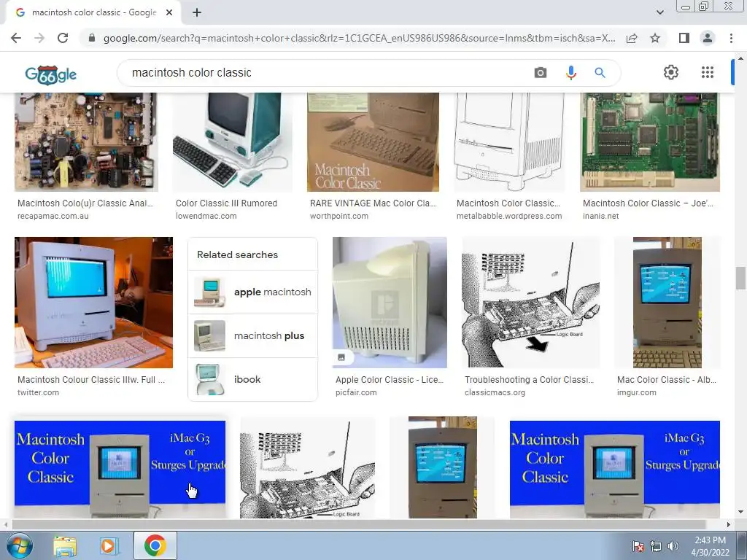Image resolution: width=747 pixels, height=560 pixels.
Task: Open the metalbabble.wordpress.com line drawing image
Action: coord(509,142)
